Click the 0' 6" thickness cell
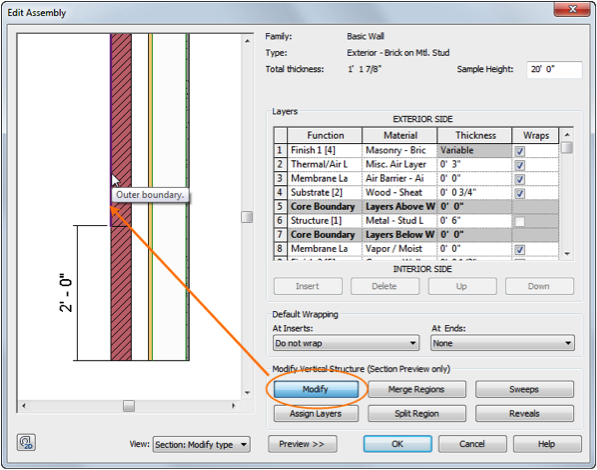Screen dimensions: 597x470 pos(475,221)
